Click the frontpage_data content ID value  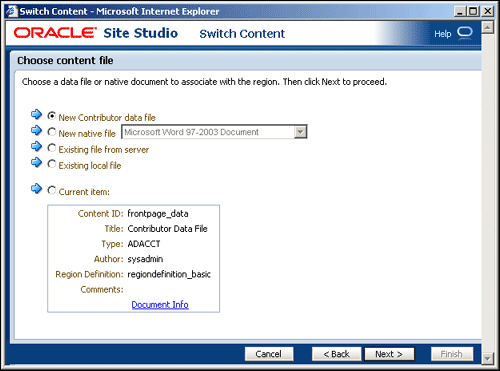(x=158, y=214)
